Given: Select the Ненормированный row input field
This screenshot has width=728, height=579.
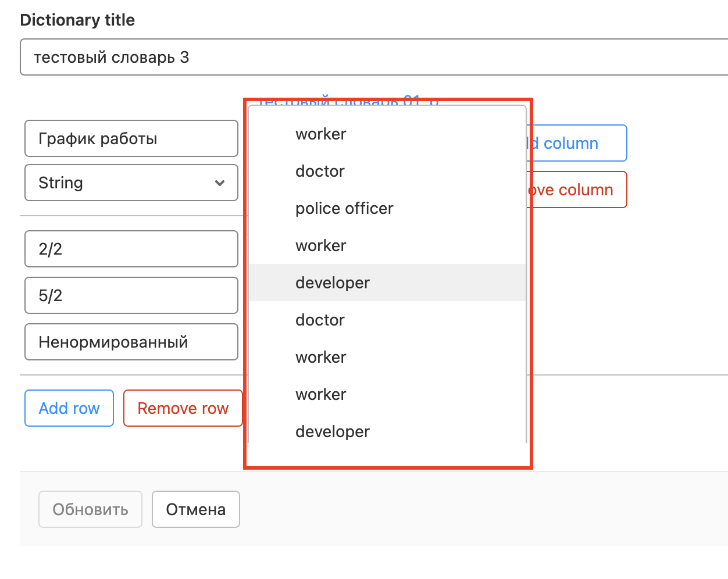Looking at the screenshot, I should tap(131, 342).
